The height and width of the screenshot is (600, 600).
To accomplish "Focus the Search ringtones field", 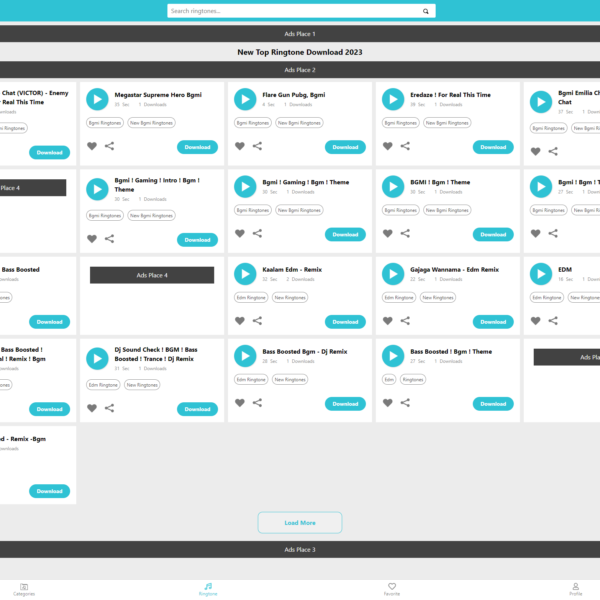I will 301,11.
